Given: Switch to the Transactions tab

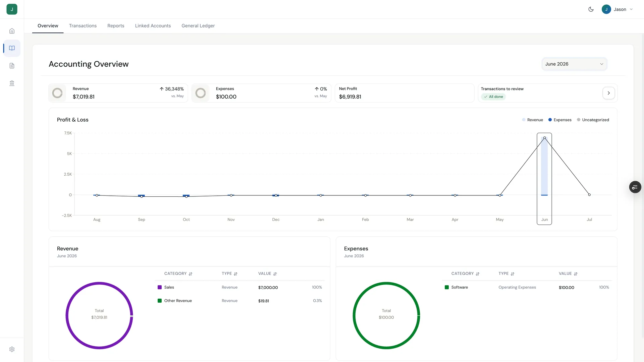Looking at the screenshot, I should pyautogui.click(x=83, y=26).
